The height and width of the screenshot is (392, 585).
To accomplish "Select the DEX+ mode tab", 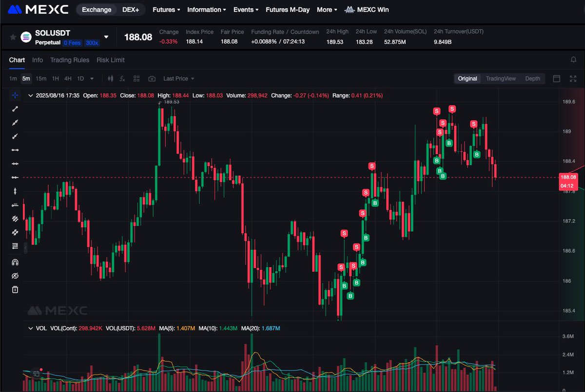I will pos(131,10).
